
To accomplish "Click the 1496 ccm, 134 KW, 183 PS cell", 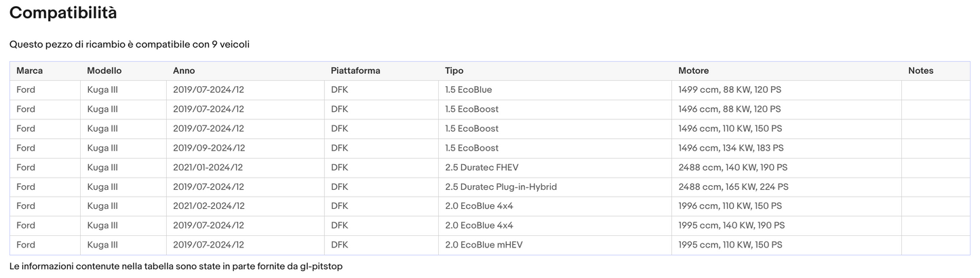I will tap(730, 148).
